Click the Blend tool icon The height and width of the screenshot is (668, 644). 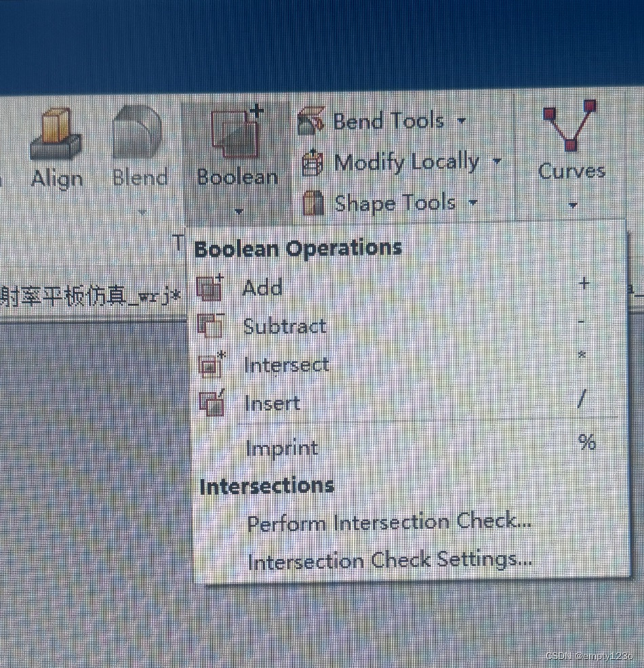pos(138,133)
